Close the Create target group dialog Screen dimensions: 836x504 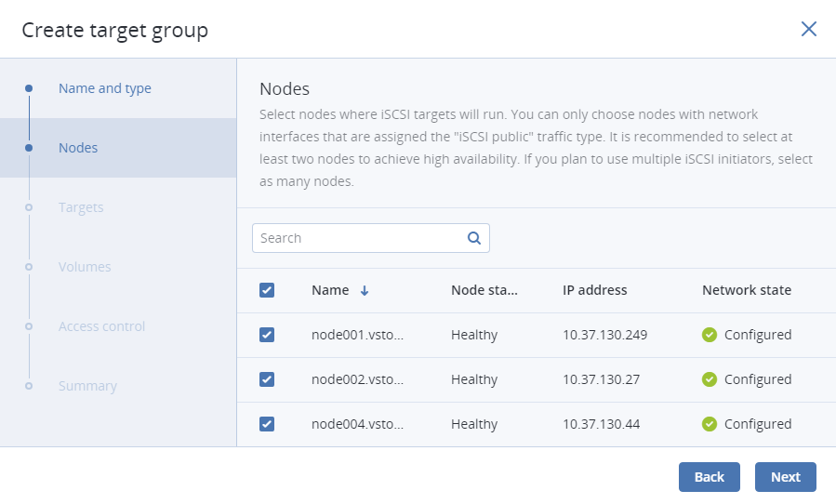808,29
